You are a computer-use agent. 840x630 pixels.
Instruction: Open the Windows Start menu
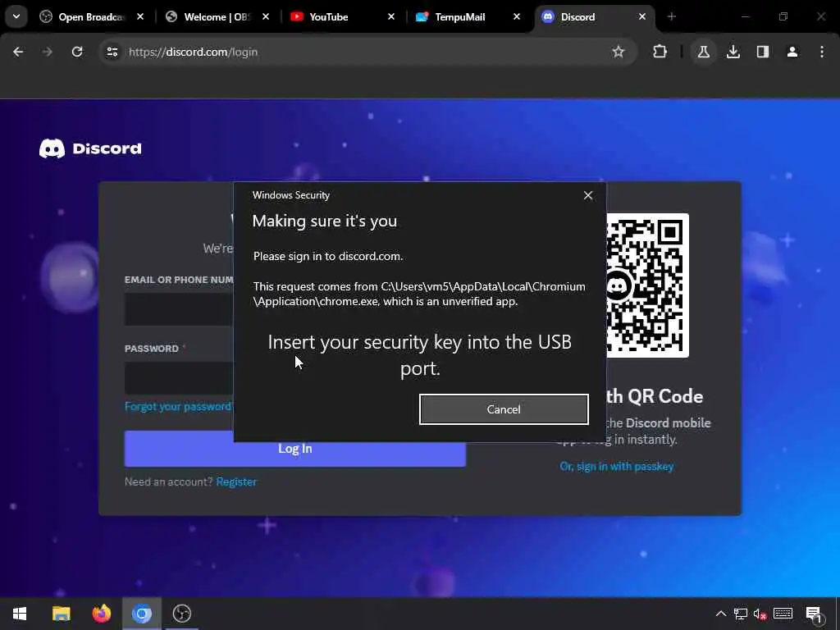20,614
